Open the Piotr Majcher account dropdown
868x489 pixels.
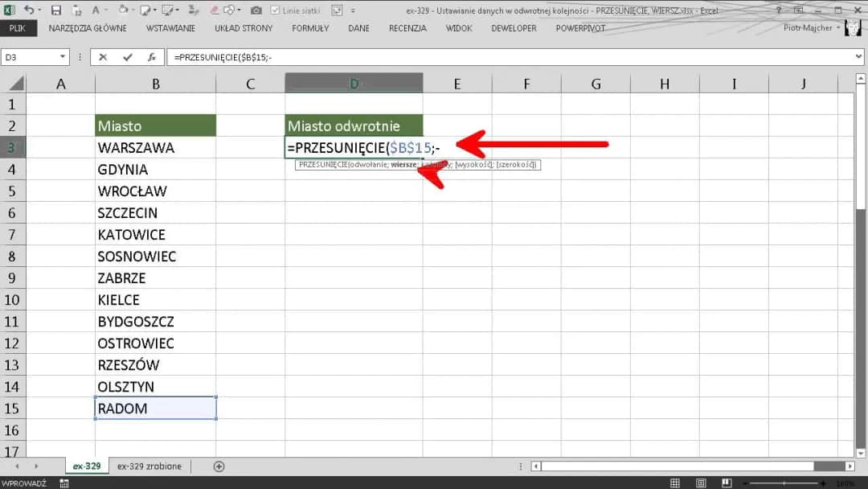coord(838,28)
